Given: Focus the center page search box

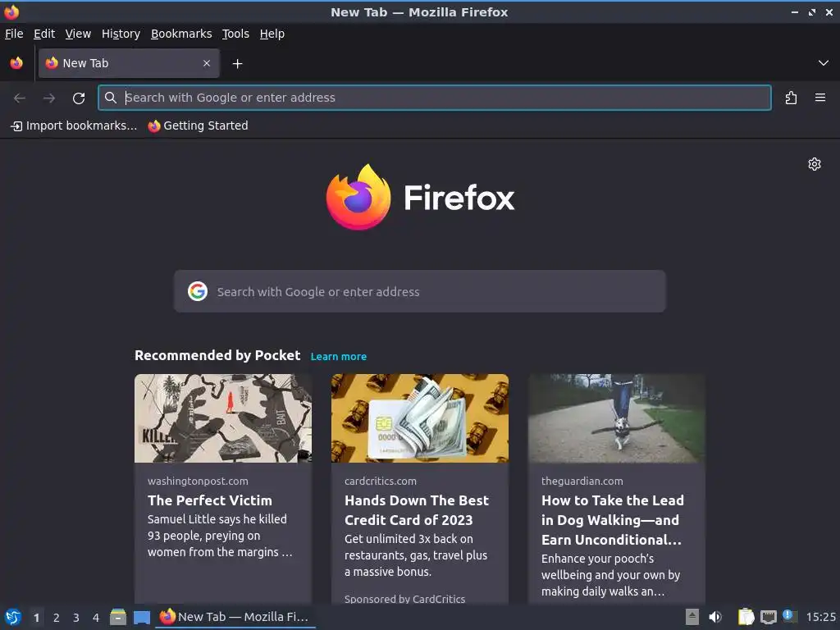Looking at the screenshot, I should (419, 291).
